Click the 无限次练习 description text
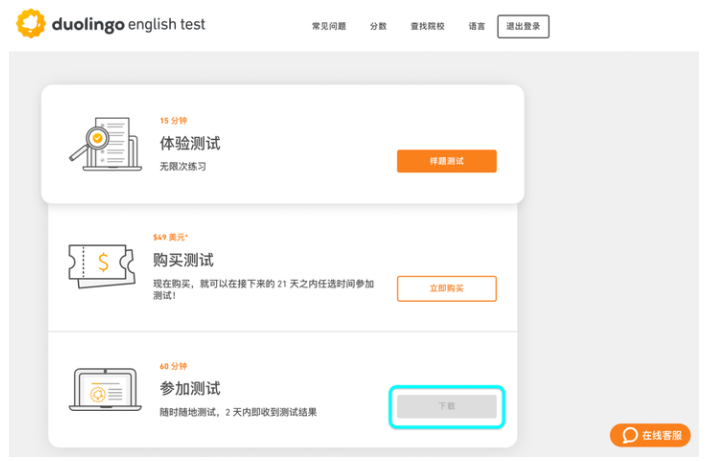Viewport: 713px width, 461px height. coord(182,166)
